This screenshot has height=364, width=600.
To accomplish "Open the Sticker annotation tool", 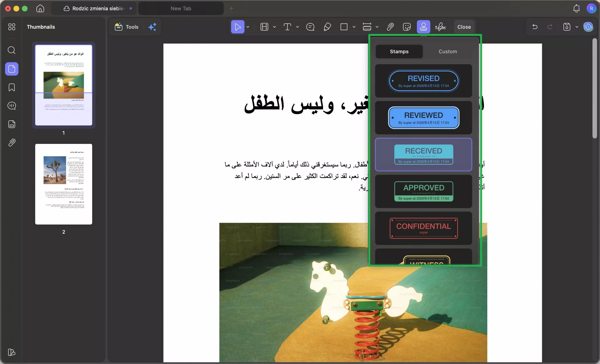I will tap(407, 27).
